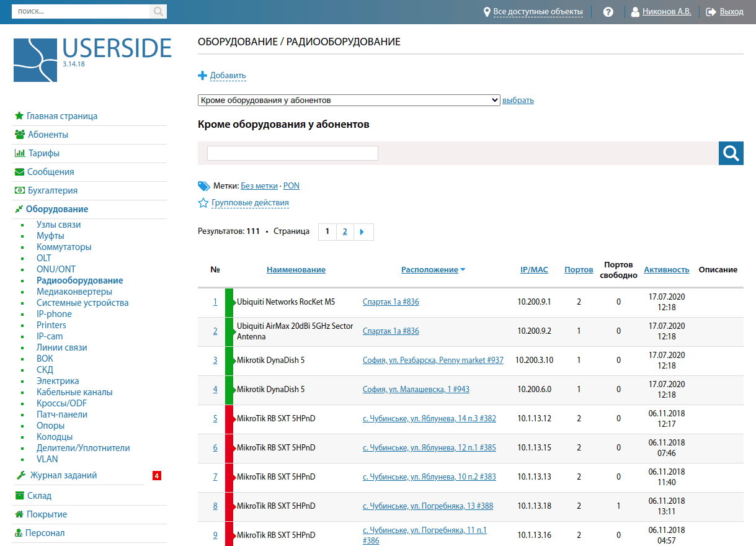Click the plus icon next to Добавить

coord(202,76)
